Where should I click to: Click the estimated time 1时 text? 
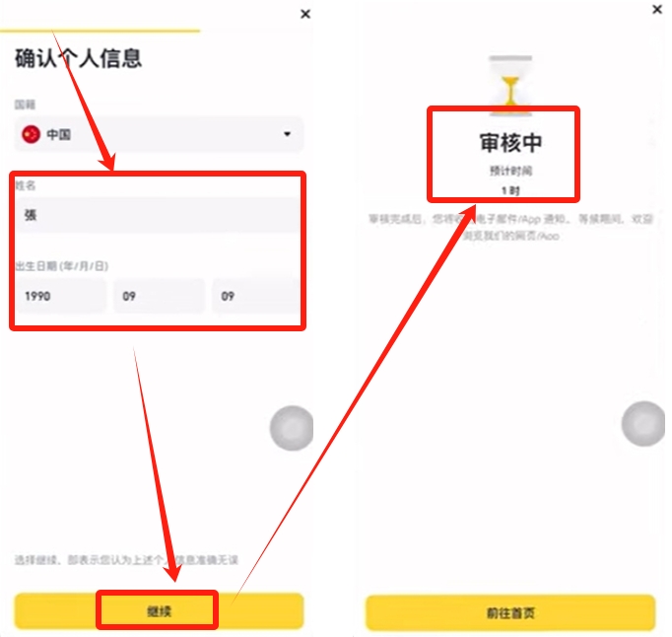tap(510, 190)
